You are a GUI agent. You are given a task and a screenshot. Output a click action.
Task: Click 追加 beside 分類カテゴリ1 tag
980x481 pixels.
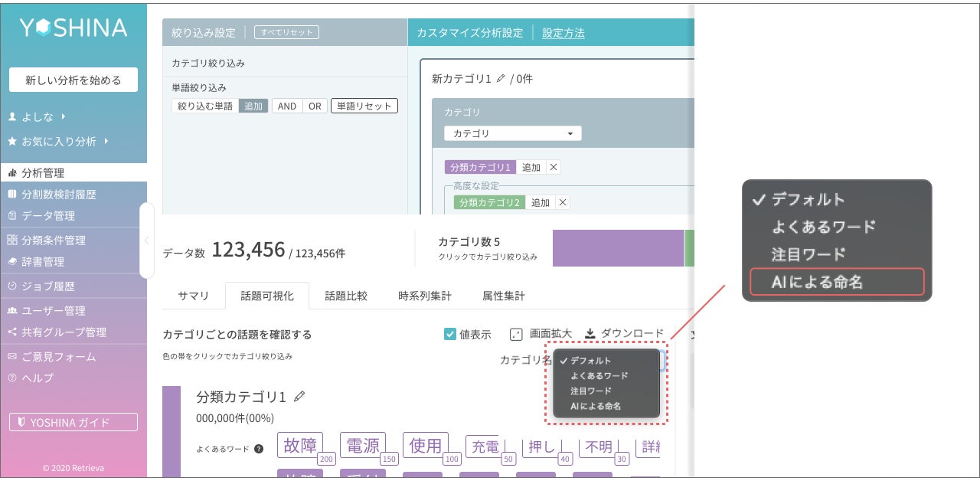tap(531, 167)
